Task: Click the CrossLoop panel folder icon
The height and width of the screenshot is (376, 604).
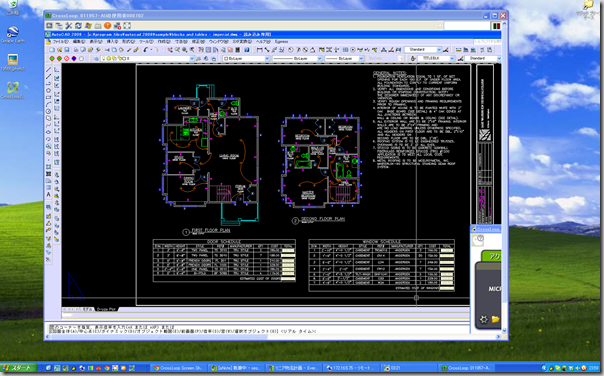Action: (495, 319)
